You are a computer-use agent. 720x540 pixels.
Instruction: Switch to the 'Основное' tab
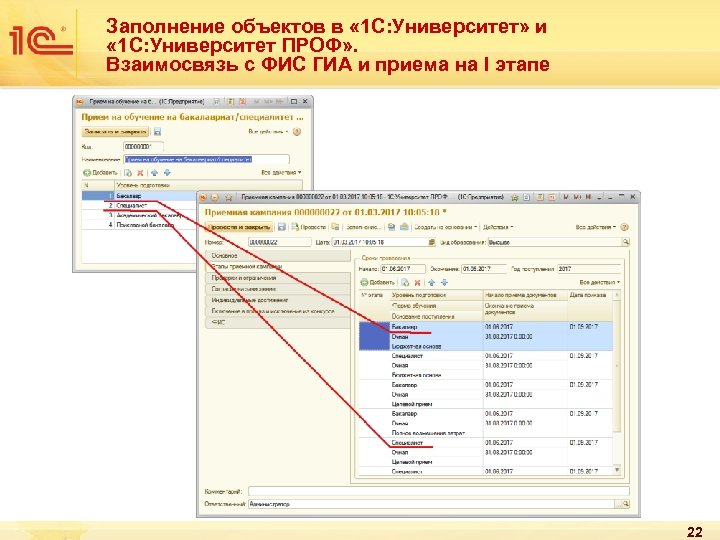pos(278,256)
